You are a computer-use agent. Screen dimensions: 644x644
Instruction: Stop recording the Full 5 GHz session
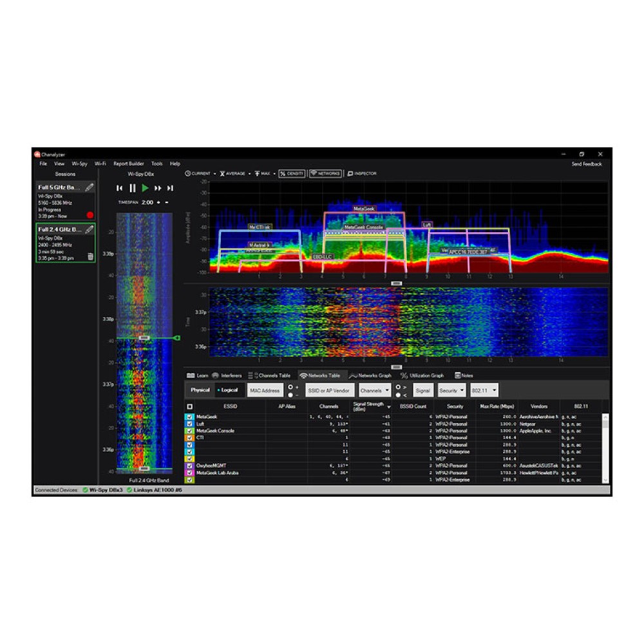coord(90,215)
